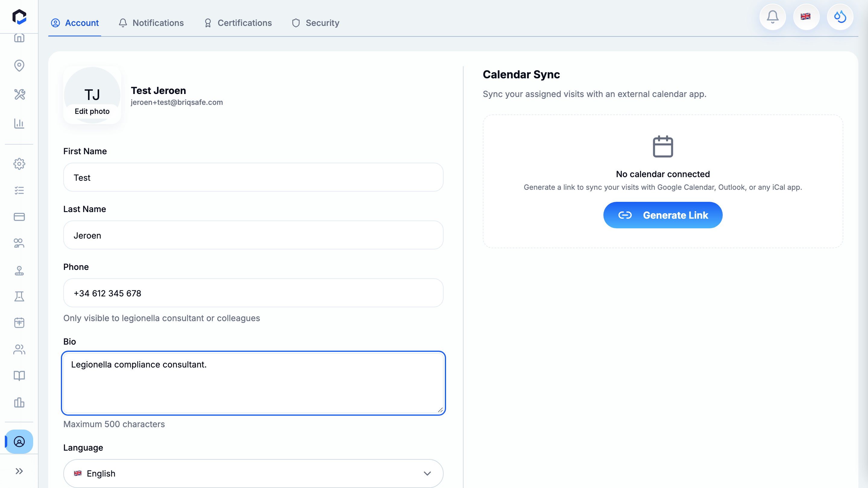Click 'Only visible to legionella consultant' hint
Viewport: 868px width, 488px height.
pyautogui.click(x=162, y=318)
